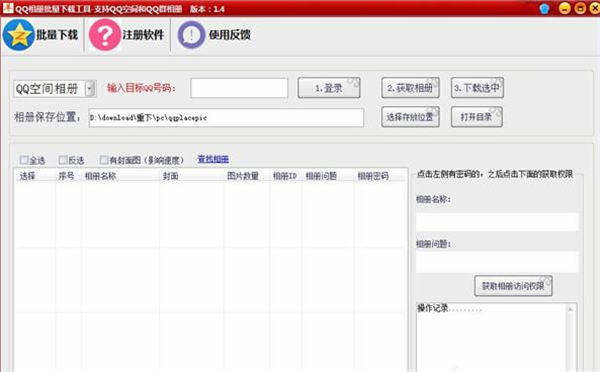Click the 相册ID column header
This screenshot has height=372, width=600.
285,176
